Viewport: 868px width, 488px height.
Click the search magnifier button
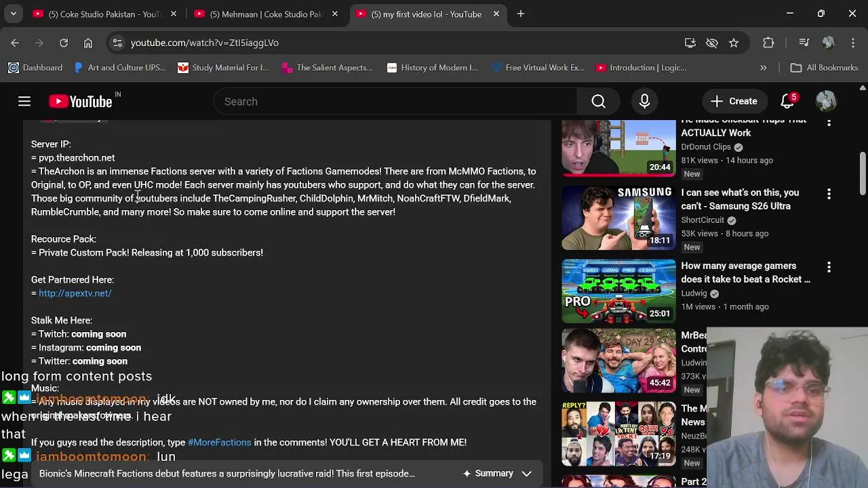(x=598, y=102)
